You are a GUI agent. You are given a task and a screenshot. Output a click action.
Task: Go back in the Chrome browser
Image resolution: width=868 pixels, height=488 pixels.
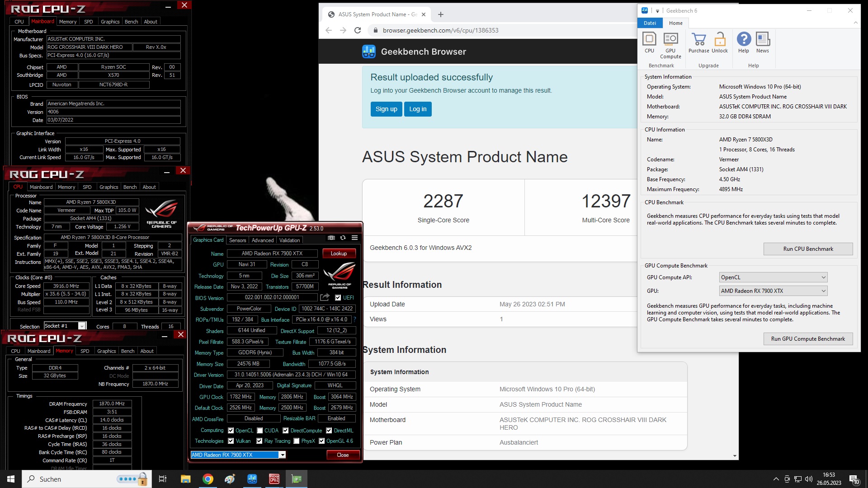point(329,30)
